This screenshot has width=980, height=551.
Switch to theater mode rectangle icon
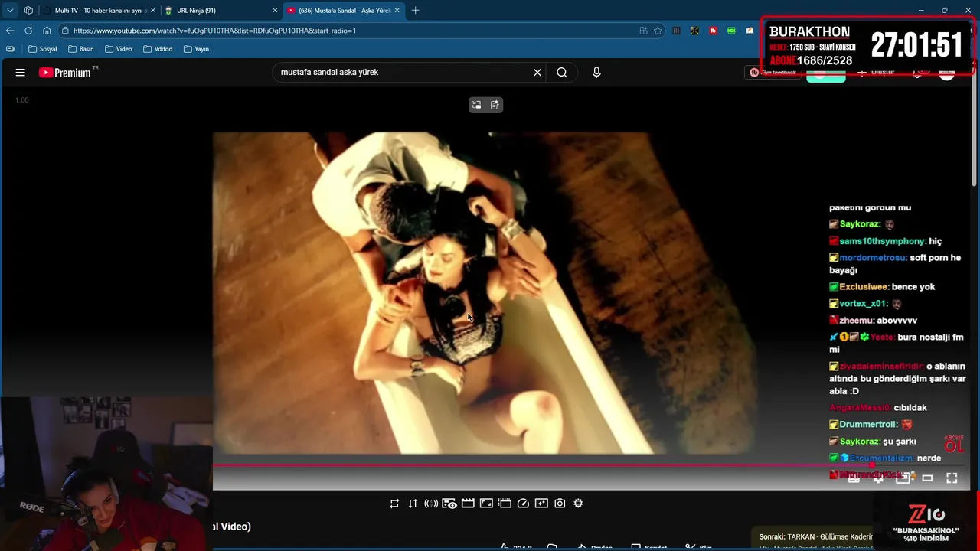[x=927, y=478]
